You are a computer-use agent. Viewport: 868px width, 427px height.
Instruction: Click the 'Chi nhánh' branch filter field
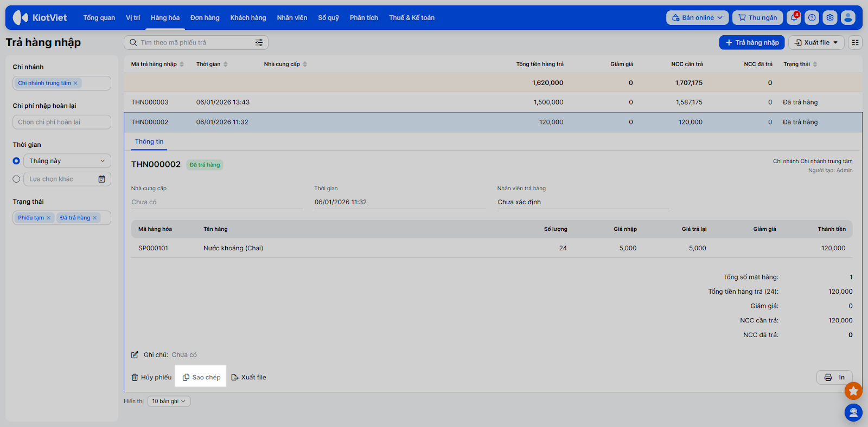click(x=62, y=83)
